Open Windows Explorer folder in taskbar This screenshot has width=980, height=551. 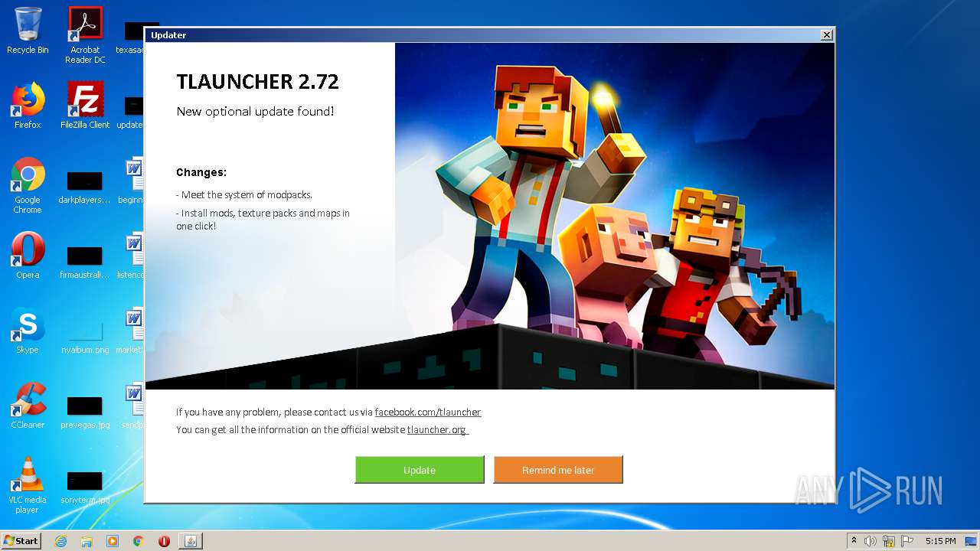pos(87,541)
